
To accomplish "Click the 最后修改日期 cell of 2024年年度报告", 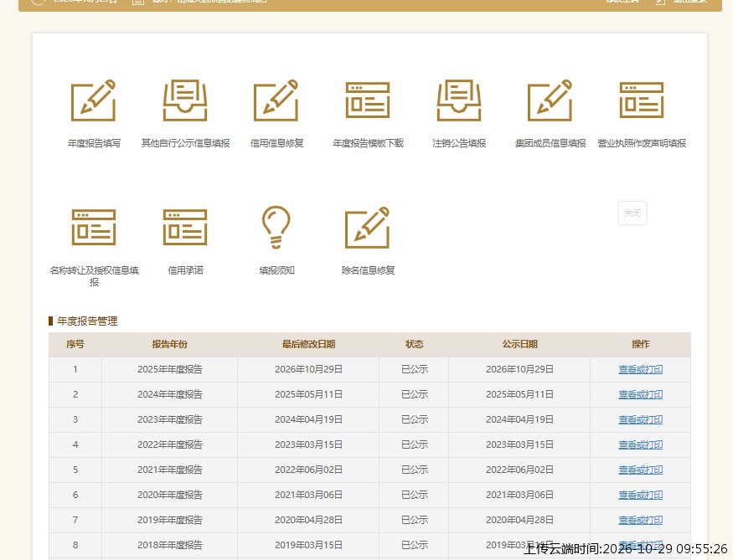I will tap(308, 394).
